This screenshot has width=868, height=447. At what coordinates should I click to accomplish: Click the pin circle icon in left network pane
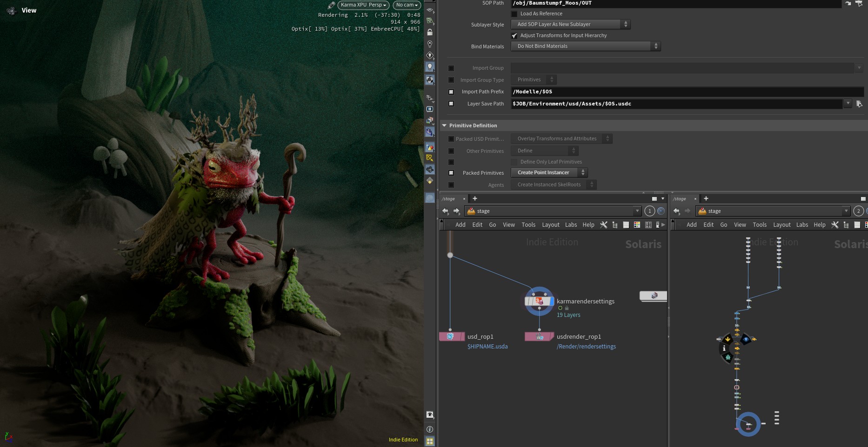(661, 211)
